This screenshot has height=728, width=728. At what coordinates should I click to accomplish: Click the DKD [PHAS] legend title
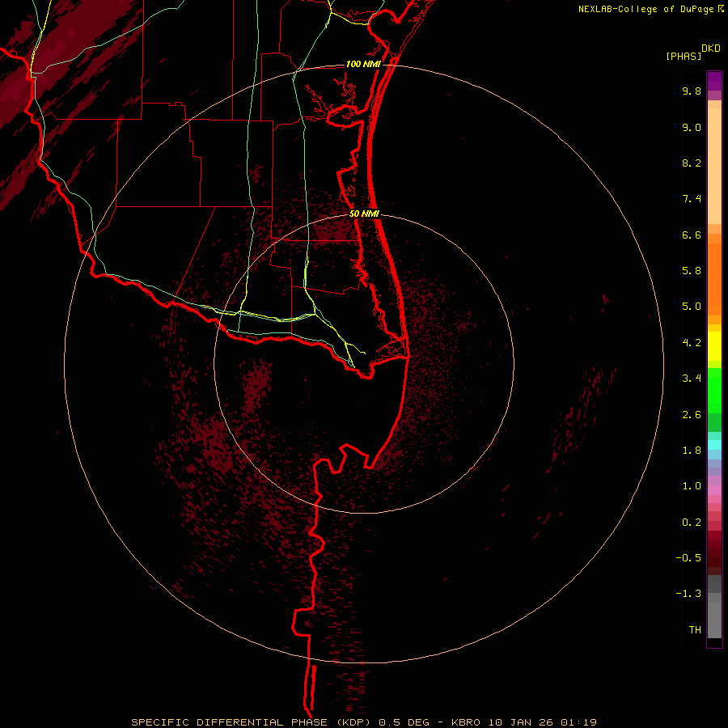693,53
